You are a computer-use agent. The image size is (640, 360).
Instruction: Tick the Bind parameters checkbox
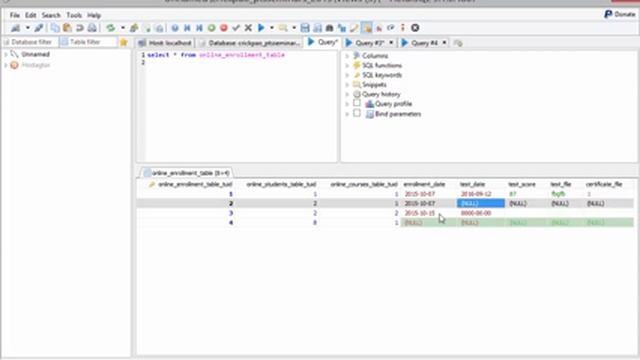point(357,113)
